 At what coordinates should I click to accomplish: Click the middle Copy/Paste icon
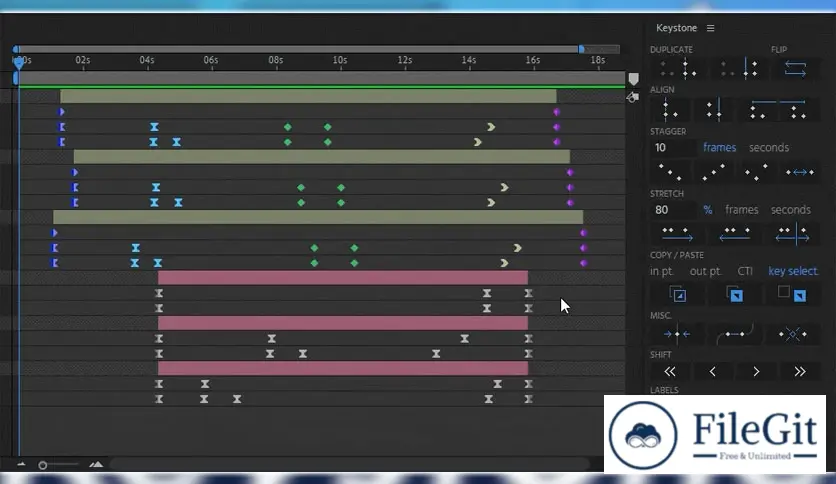click(735, 294)
